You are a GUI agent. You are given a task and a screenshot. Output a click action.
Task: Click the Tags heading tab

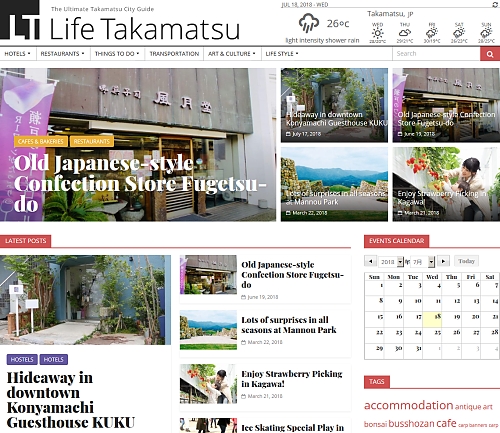(x=377, y=382)
